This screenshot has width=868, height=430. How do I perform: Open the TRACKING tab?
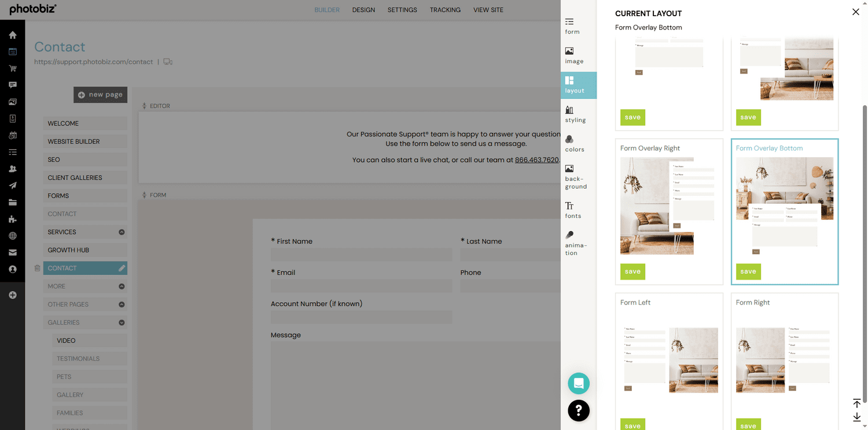pyautogui.click(x=445, y=10)
